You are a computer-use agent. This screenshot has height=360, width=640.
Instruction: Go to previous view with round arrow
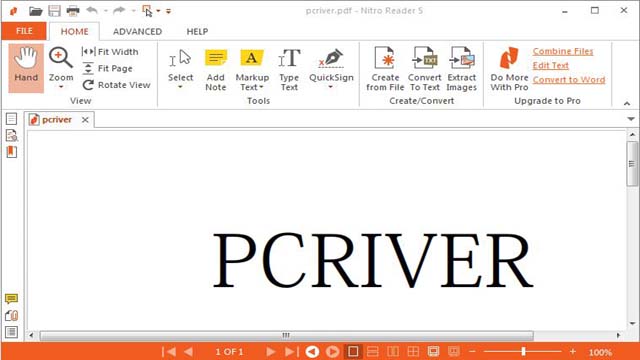pyautogui.click(x=312, y=351)
